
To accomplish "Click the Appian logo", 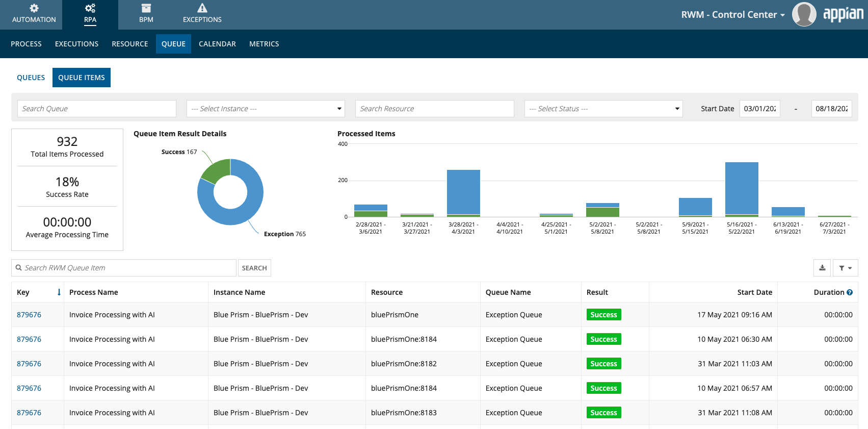I will [x=843, y=14].
